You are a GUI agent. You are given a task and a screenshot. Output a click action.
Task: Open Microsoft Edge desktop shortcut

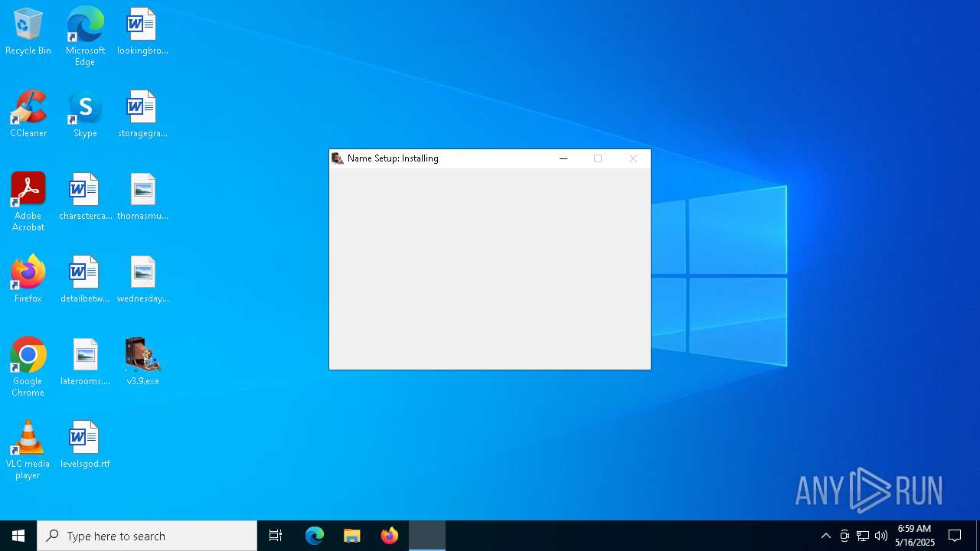point(85,37)
